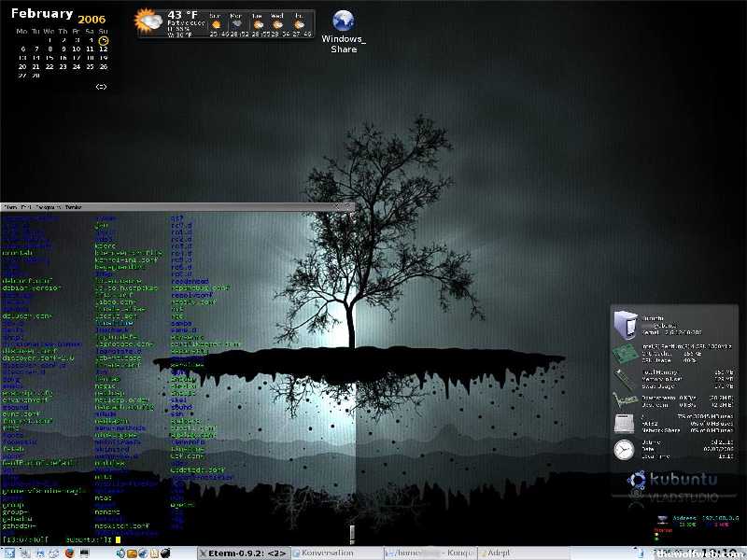Open the Eterm menu in terminal menubar
Viewport: 747px width, 560px height.
coord(12,206)
